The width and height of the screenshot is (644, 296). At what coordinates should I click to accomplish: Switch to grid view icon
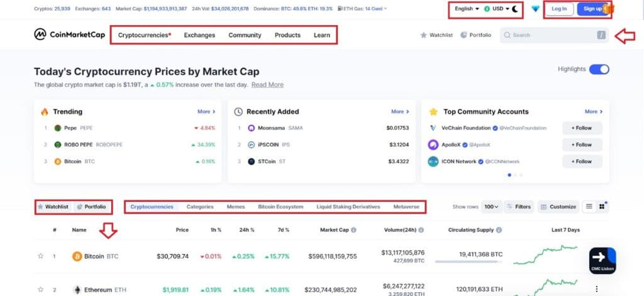pyautogui.click(x=602, y=207)
